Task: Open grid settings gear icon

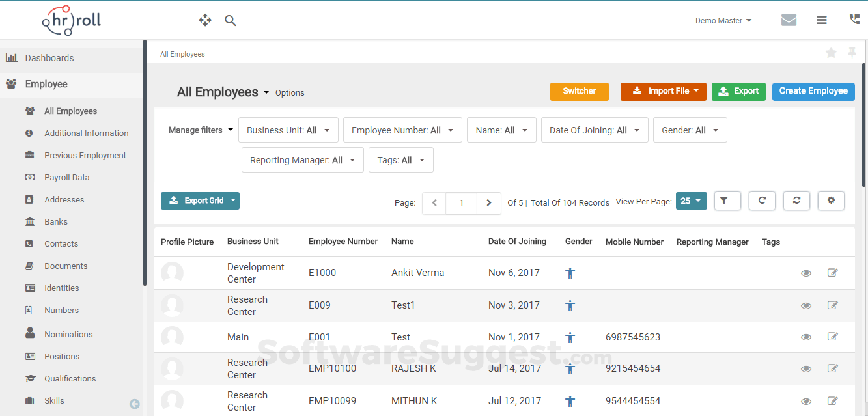Action: point(831,201)
